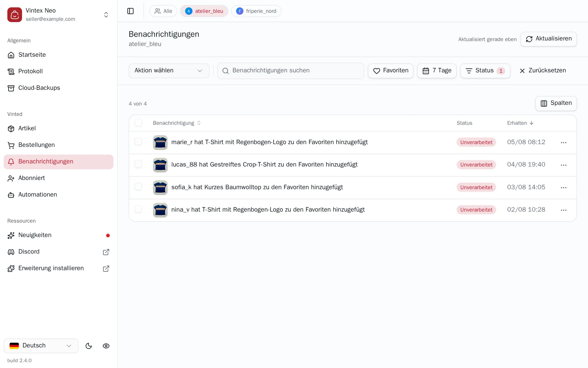The image size is (588, 368).
Task: Click the nina_v notification text
Action: (268, 209)
